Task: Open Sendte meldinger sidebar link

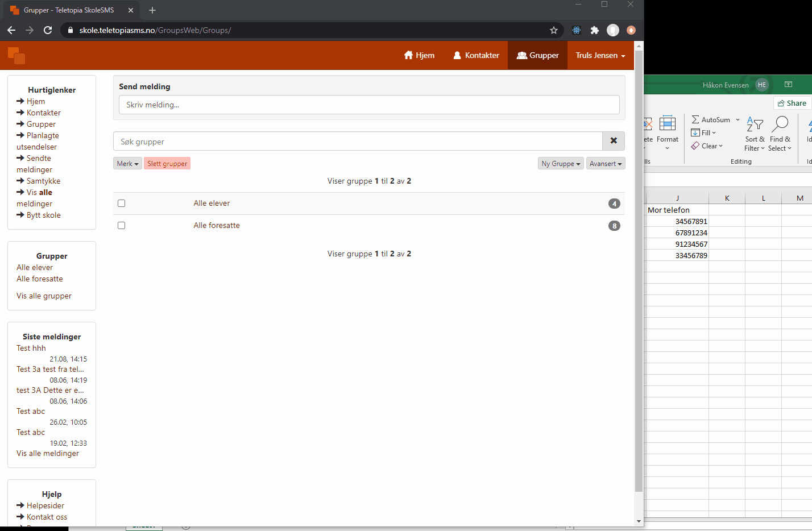Action: click(x=35, y=164)
